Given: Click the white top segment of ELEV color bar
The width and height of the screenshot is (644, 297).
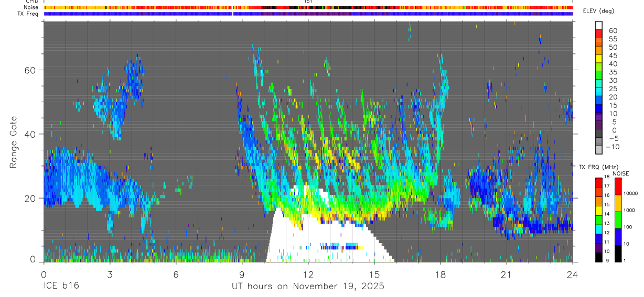Looking at the screenshot, I should [599, 26].
